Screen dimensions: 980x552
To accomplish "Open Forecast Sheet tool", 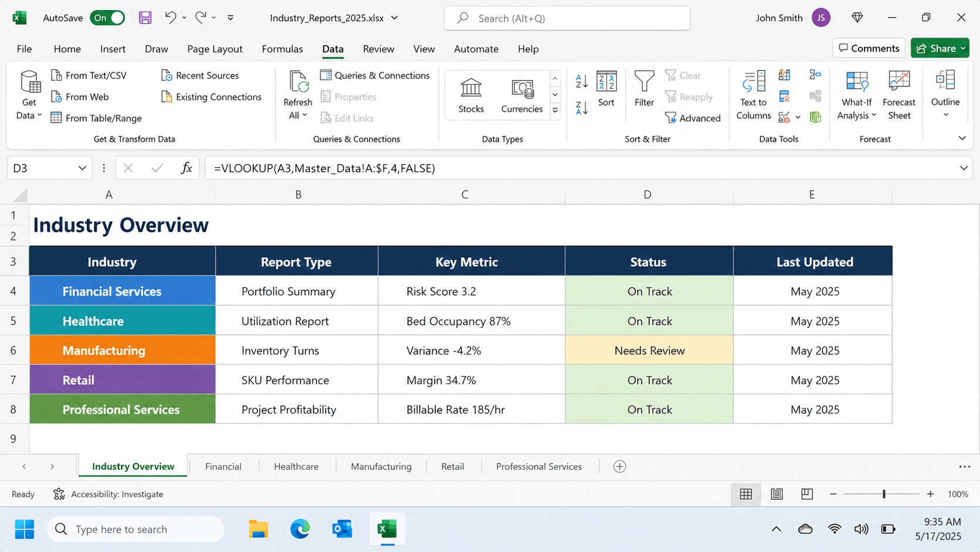I will [899, 95].
